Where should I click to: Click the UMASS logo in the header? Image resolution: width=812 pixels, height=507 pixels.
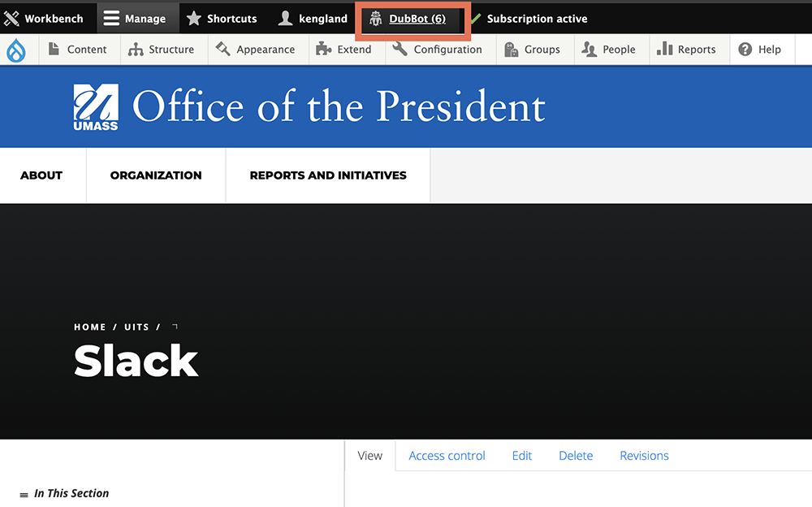(x=95, y=106)
